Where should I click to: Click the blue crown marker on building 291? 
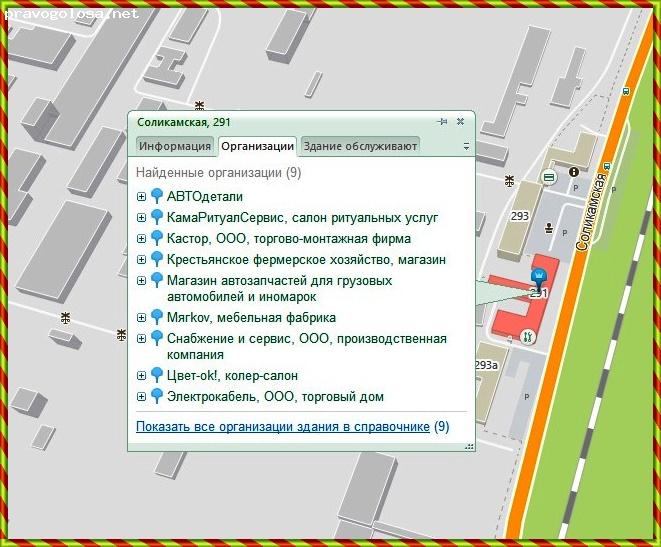(539, 276)
